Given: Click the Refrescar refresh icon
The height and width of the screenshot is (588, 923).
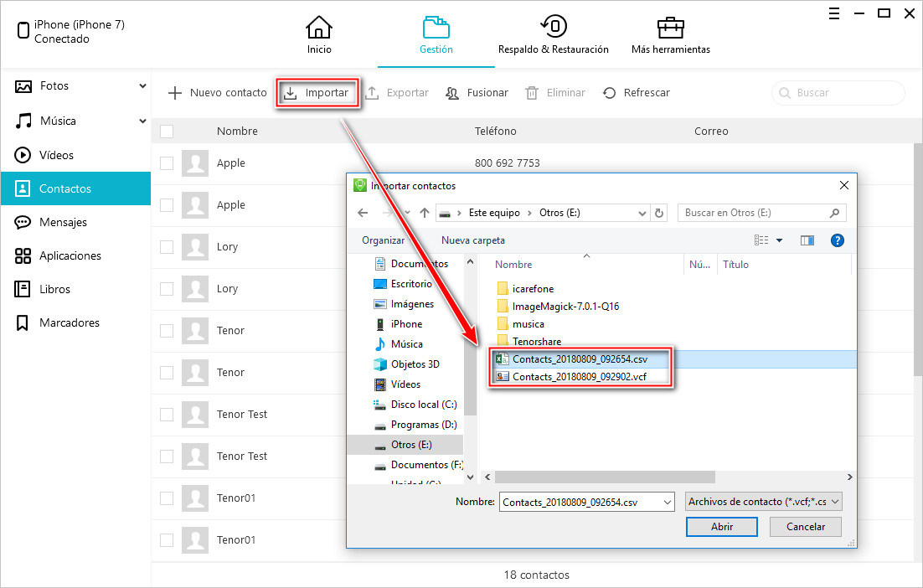Looking at the screenshot, I should coord(610,93).
